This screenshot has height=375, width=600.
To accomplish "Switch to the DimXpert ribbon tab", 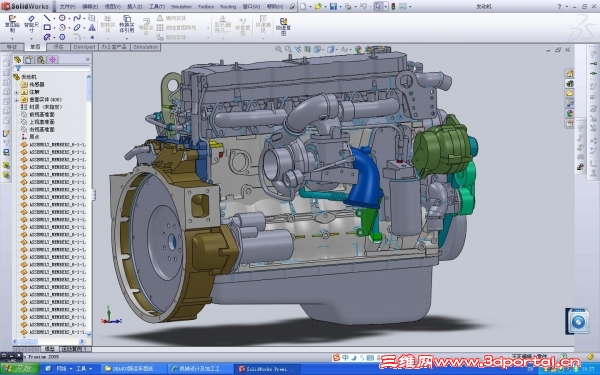I will [84, 47].
